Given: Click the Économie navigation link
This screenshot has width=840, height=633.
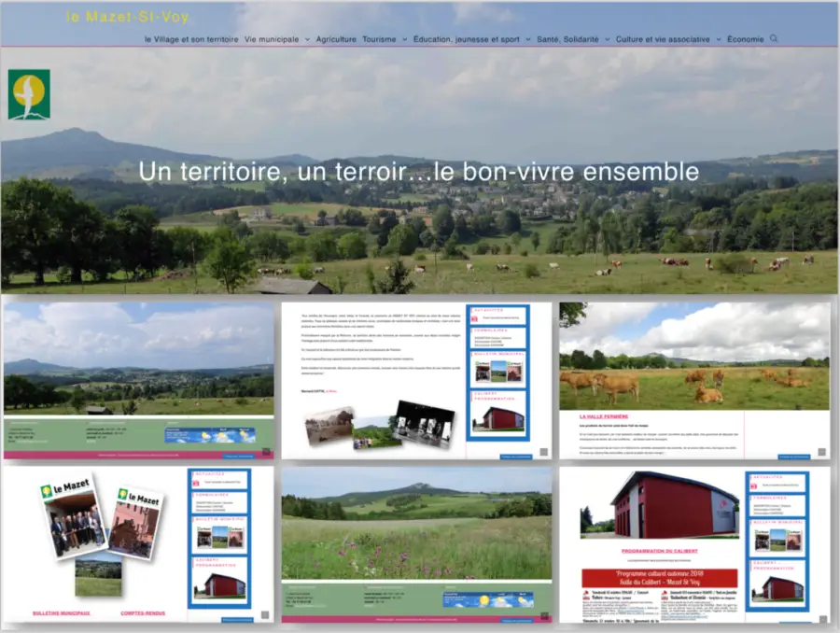Looking at the screenshot, I should [745, 39].
